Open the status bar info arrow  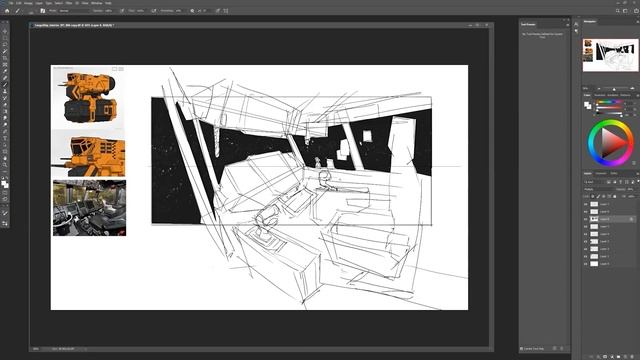(x=85, y=349)
